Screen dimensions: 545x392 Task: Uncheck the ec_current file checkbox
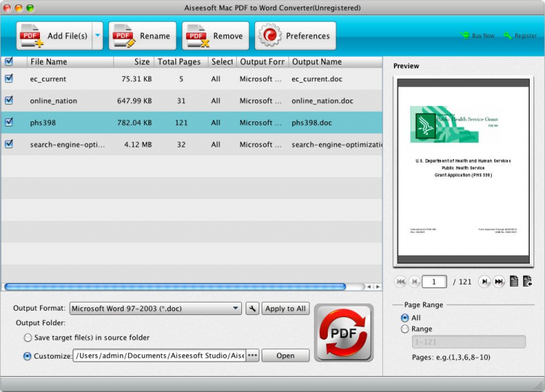(9, 78)
